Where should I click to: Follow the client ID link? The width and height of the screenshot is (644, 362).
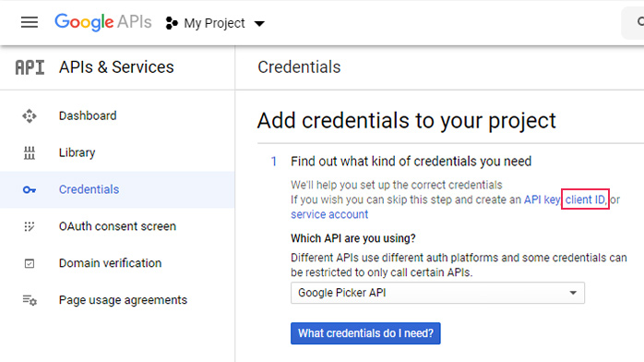coord(585,199)
